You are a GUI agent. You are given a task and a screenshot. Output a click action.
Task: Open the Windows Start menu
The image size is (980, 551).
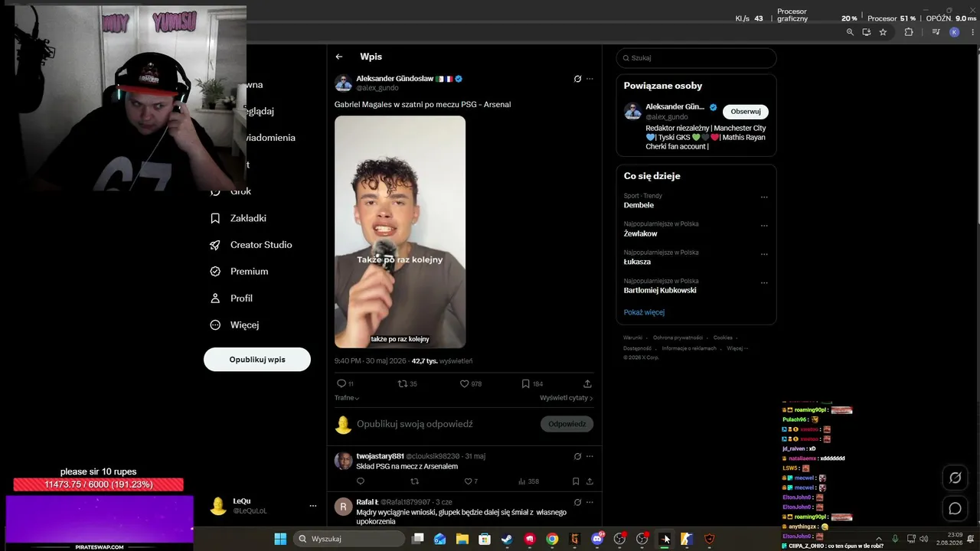click(280, 539)
